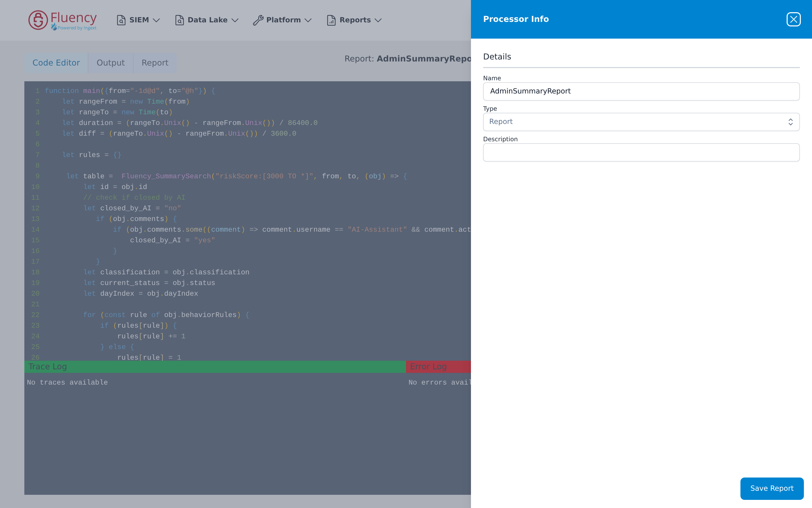Click line 18 'let classification' statement
Image resolution: width=812 pixels, height=508 pixels.
point(166,272)
